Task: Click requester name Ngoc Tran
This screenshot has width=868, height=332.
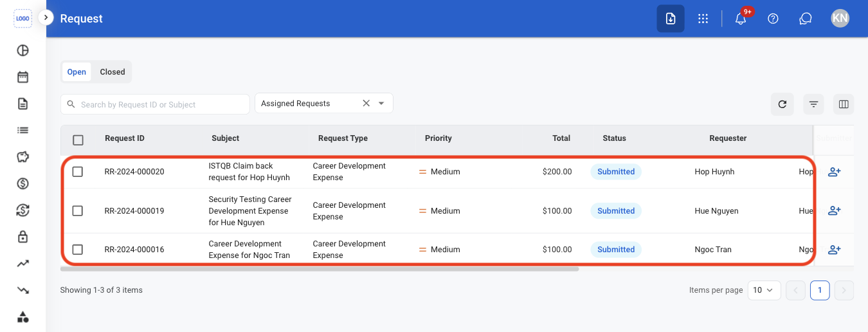Action: [713, 250]
